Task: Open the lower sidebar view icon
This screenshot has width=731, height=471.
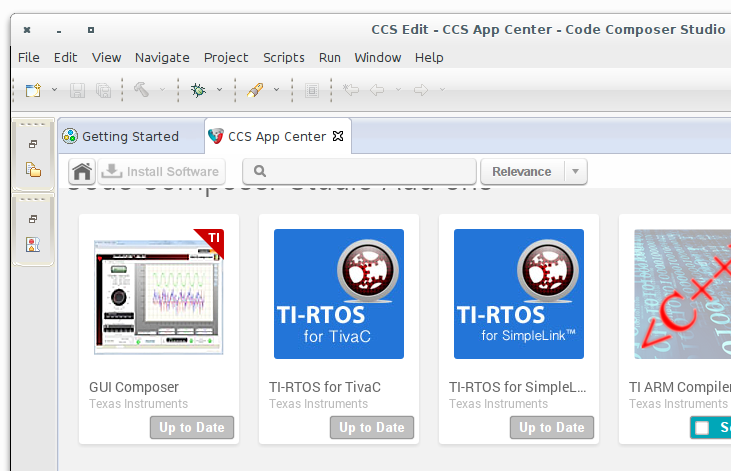Action: pos(33,244)
